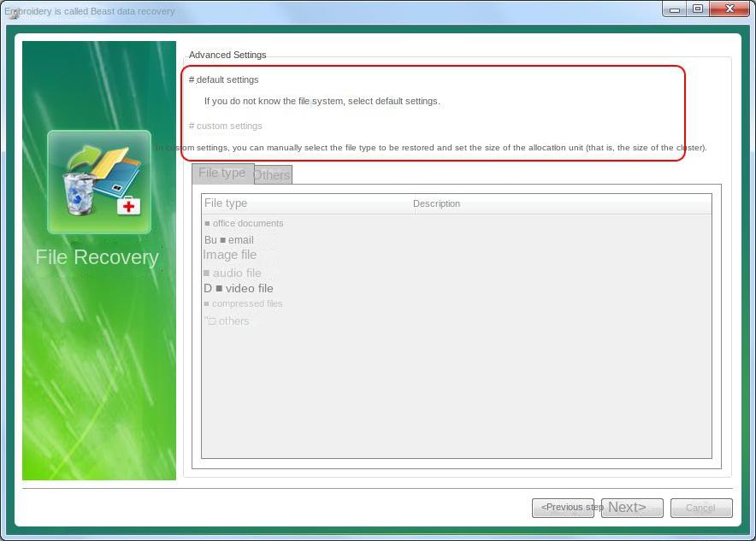Toggle the compressed files checkbox

[206, 304]
